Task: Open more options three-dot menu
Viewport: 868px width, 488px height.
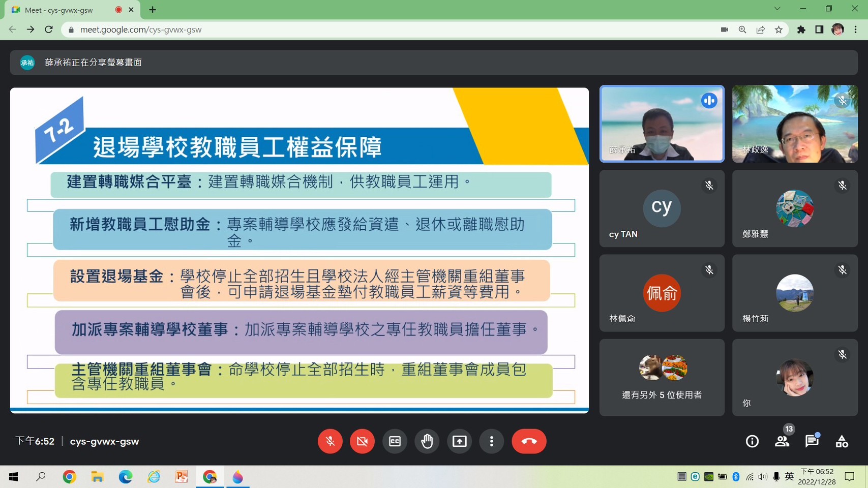Action: click(x=491, y=441)
